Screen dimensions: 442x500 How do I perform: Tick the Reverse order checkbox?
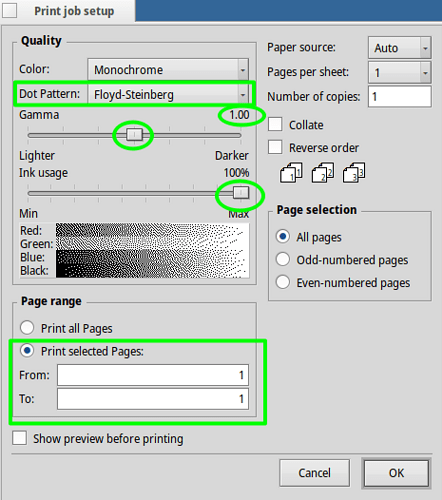(x=275, y=147)
